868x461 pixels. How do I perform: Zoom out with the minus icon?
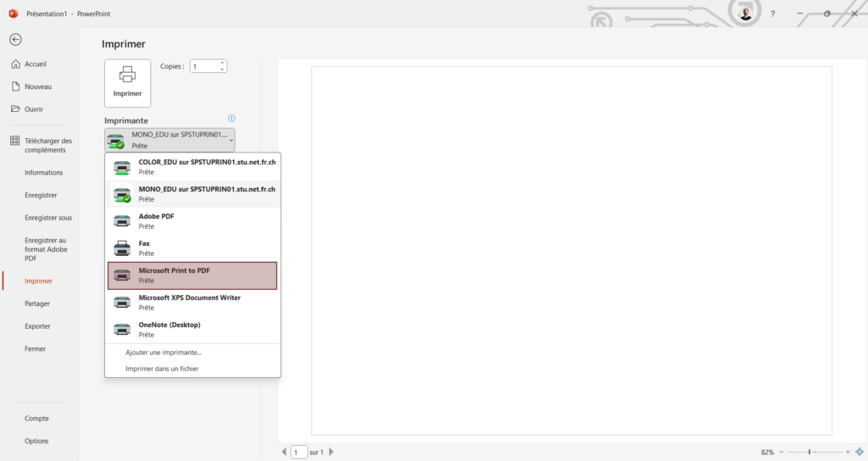[781, 453]
